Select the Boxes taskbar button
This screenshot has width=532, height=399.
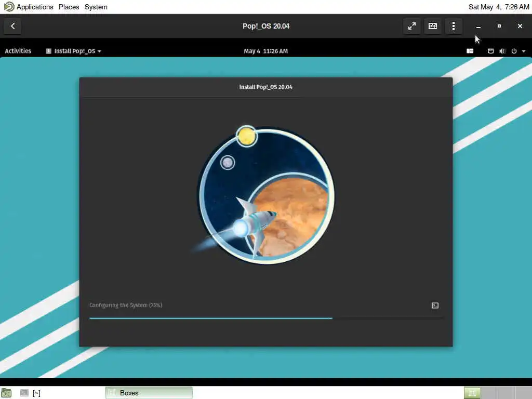pos(149,393)
